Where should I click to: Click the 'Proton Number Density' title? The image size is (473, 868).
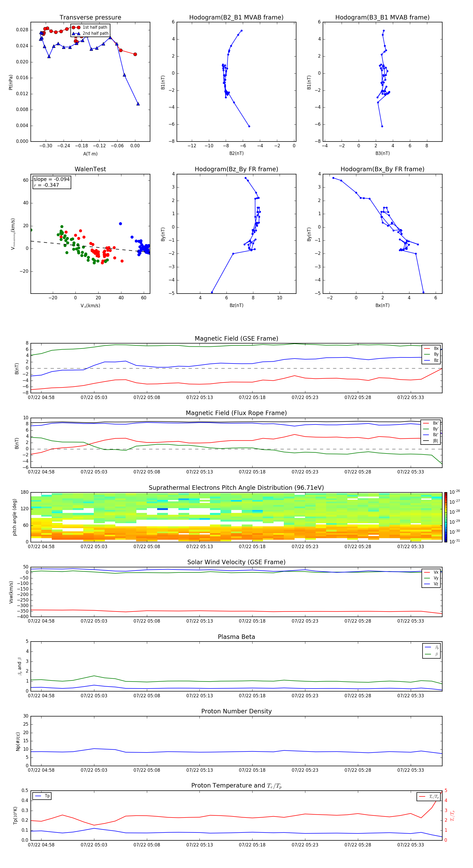(x=236, y=711)
